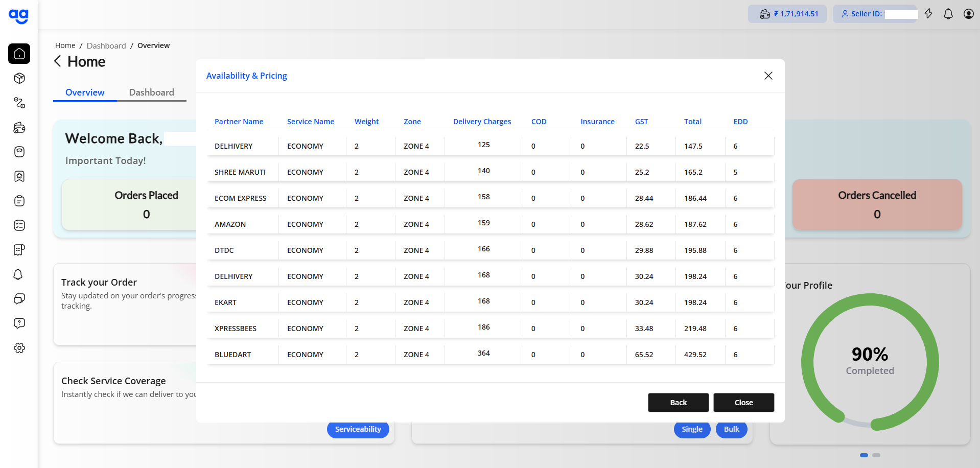Open the clipboard sidebar icon

tap(19, 201)
